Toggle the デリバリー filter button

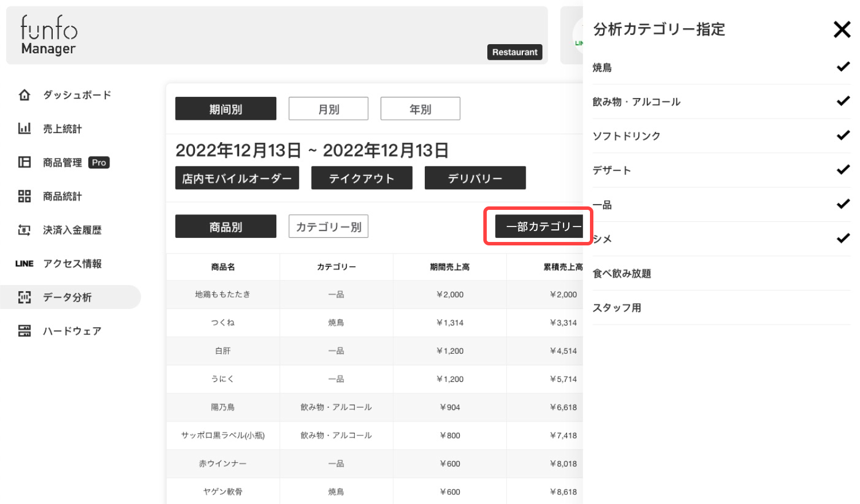click(475, 178)
